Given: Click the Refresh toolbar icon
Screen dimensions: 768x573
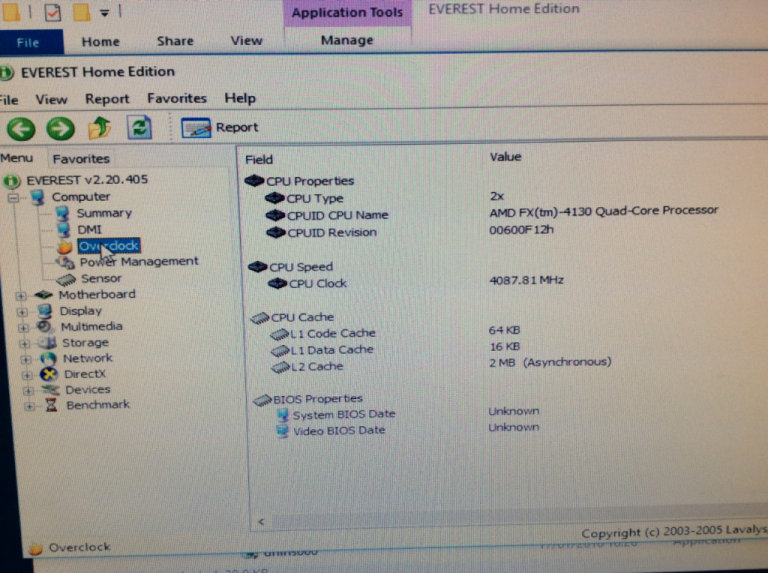Looking at the screenshot, I should click(x=139, y=128).
